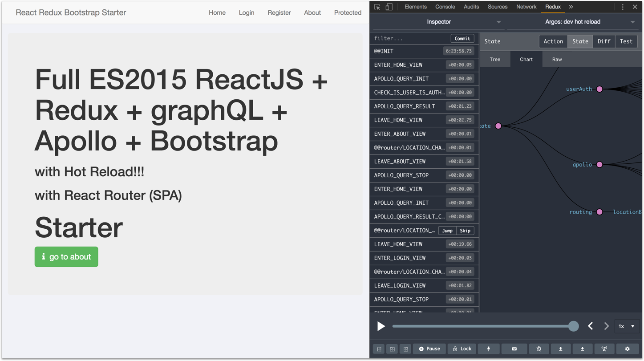
Task: Select ENTER_LOGIN_VIEW action row
Action: click(424, 258)
